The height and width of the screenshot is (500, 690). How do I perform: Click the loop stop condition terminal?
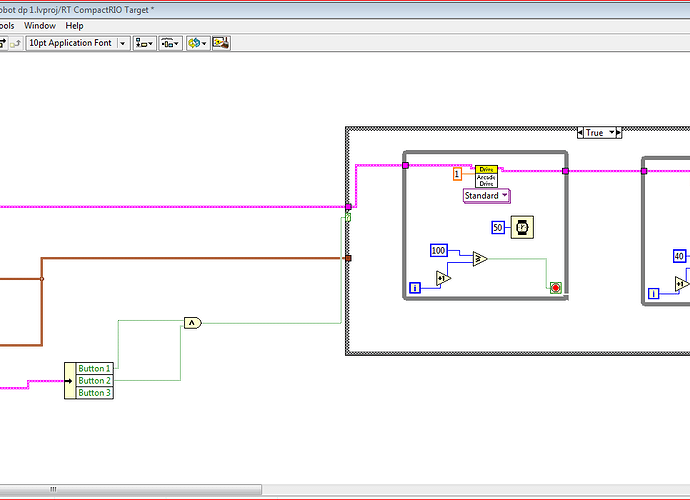[556, 288]
